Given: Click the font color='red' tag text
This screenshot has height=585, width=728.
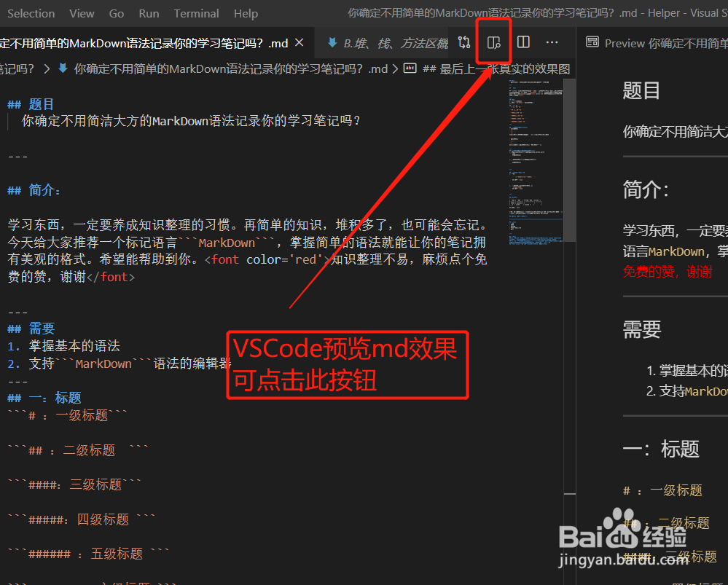Looking at the screenshot, I should click(x=267, y=259).
